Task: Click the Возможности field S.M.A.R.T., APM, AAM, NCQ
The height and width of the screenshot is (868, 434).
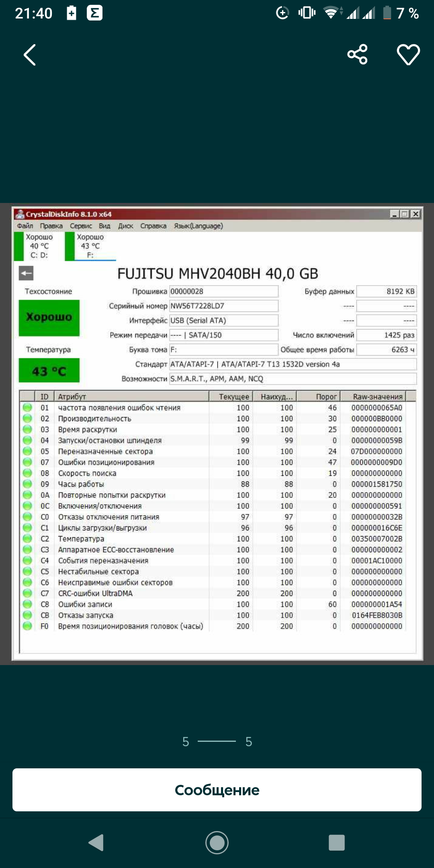Action: 293,379
